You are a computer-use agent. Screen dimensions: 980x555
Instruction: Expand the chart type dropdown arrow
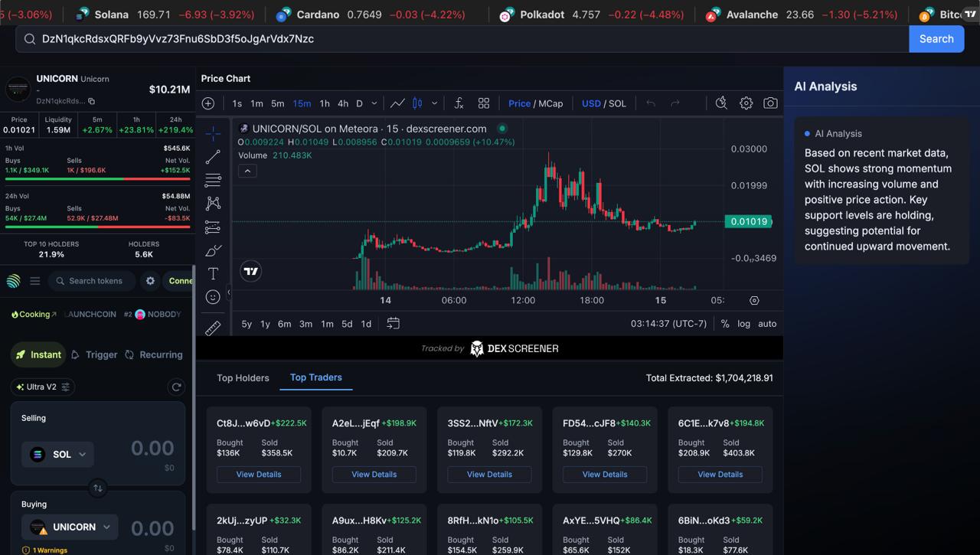[x=434, y=103]
